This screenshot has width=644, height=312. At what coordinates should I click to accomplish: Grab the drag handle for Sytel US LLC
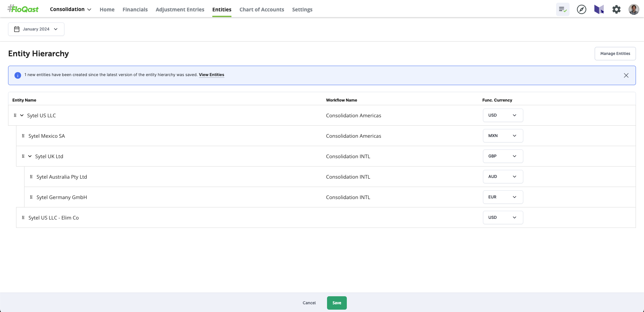pyautogui.click(x=15, y=115)
